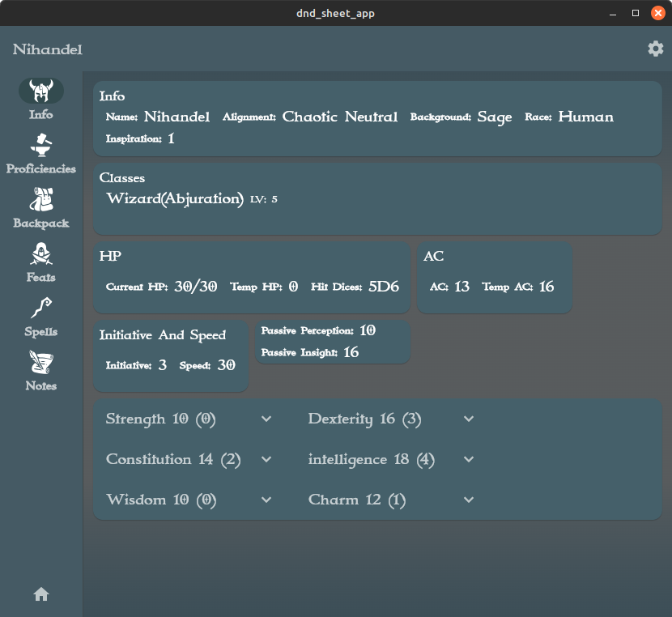Maximize the dnd_sheet_app window
Screen dimensions: 672x617
pyautogui.click(x=636, y=13)
